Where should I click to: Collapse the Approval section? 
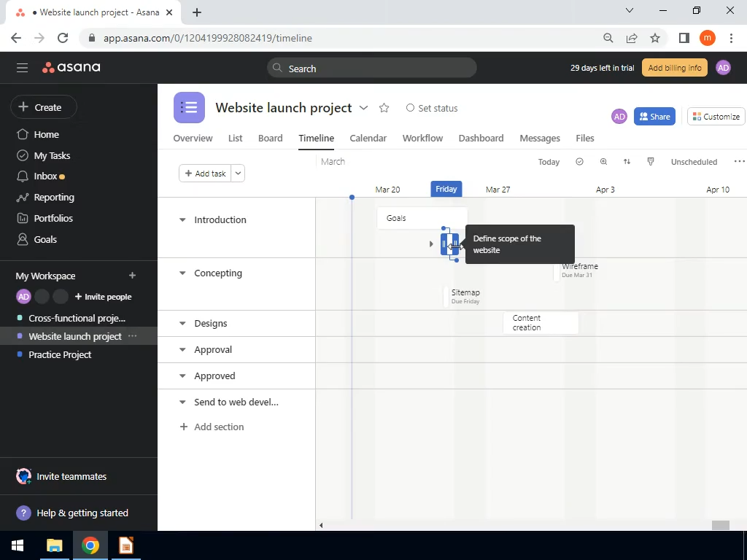[182, 349]
